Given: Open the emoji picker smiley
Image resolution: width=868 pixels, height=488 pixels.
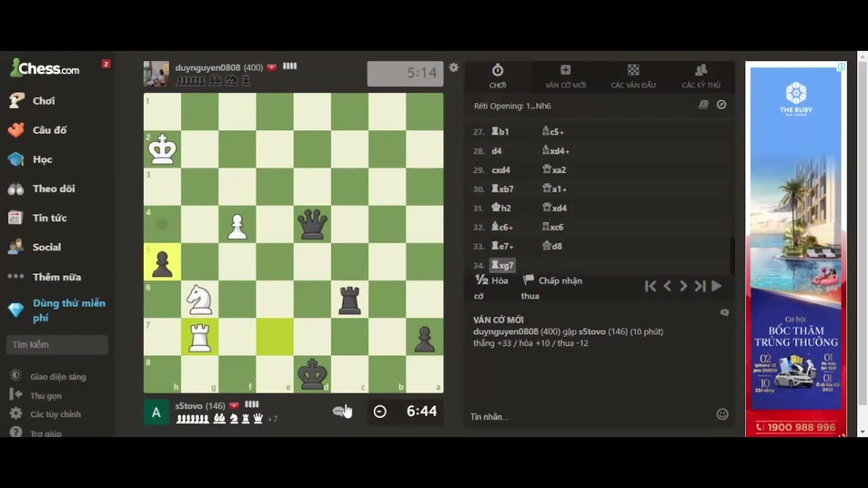Looking at the screenshot, I should 722,414.
